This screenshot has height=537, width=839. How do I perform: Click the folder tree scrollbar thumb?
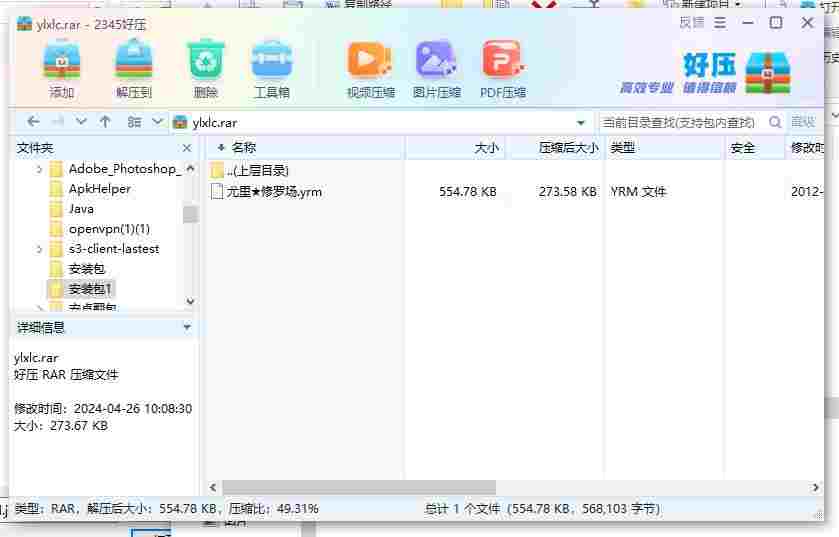coord(190,214)
